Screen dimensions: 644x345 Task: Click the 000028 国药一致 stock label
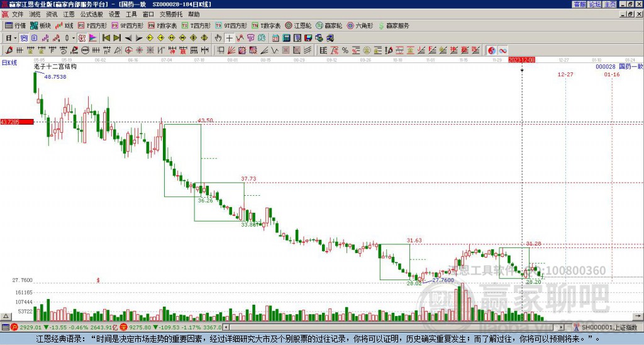coord(619,66)
